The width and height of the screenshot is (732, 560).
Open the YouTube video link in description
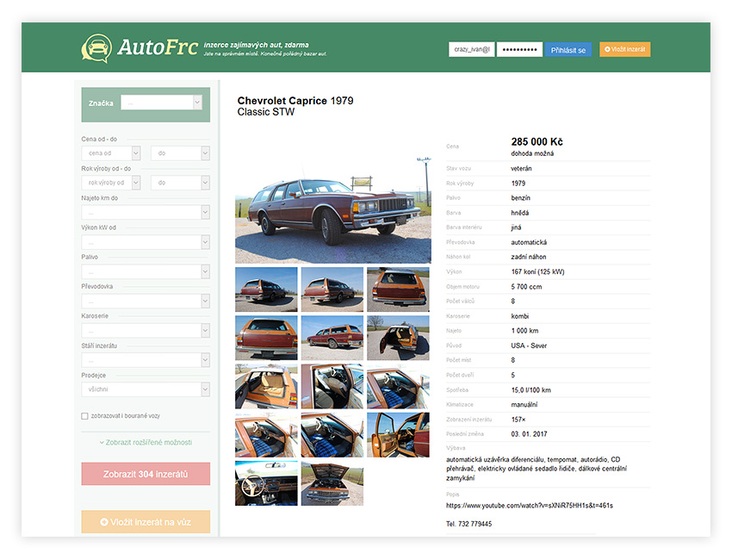tap(530, 505)
